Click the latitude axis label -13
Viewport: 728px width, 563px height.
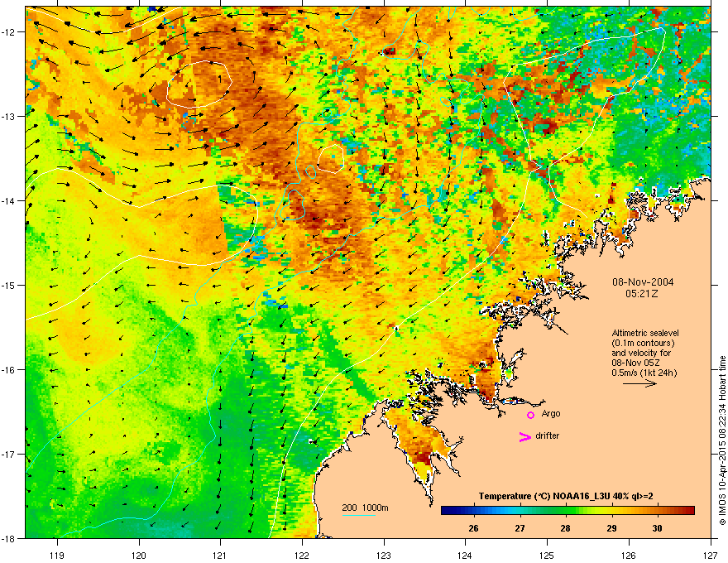pos(8,116)
